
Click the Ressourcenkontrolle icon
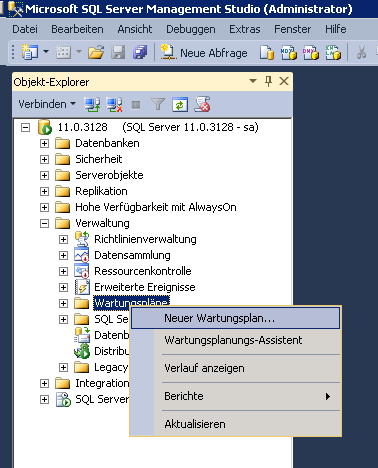(x=82, y=271)
